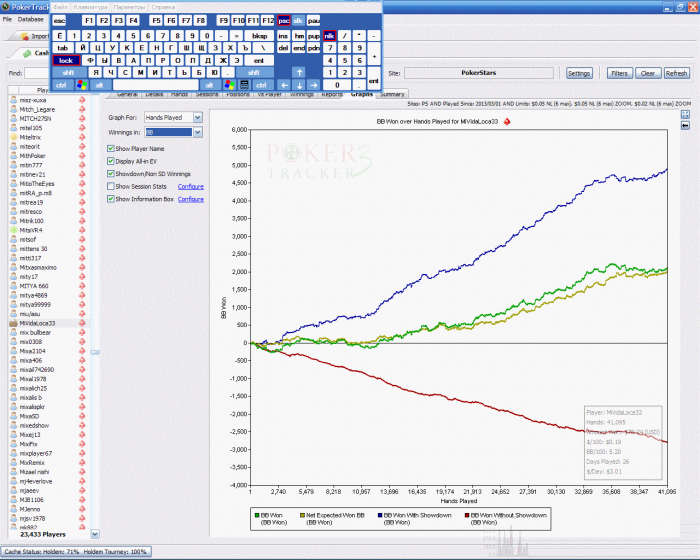Click the player avatar icon for MITCH27SN
700x560 pixels.
(14, 118)
